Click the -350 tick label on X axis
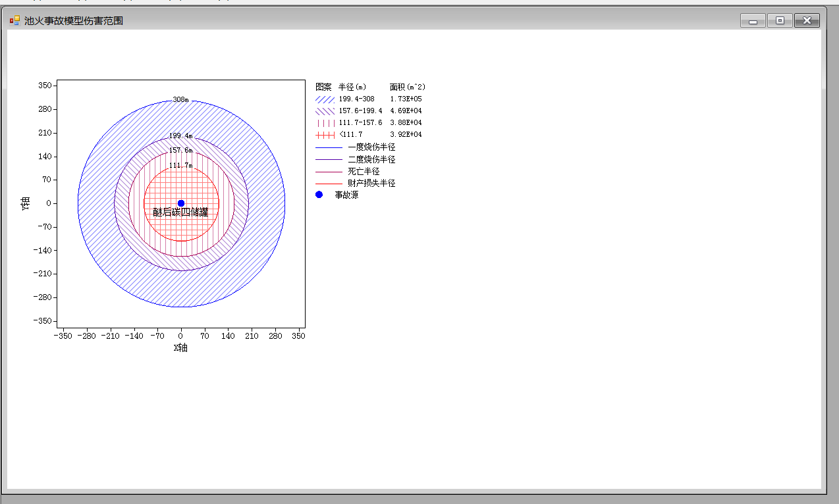 pos(63,336)
